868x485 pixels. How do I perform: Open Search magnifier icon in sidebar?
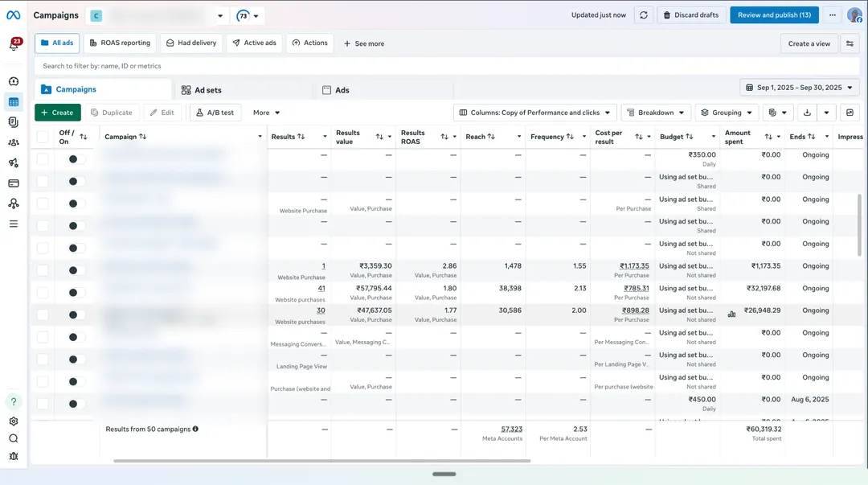tap(14, 438)
